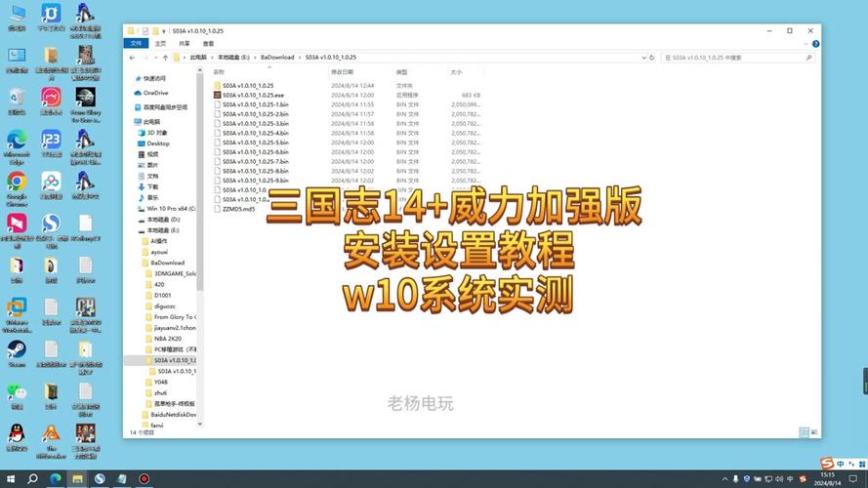The image size is (868, 488).
Task: Select the zhuti folder in tree
Action: point(160,392)
